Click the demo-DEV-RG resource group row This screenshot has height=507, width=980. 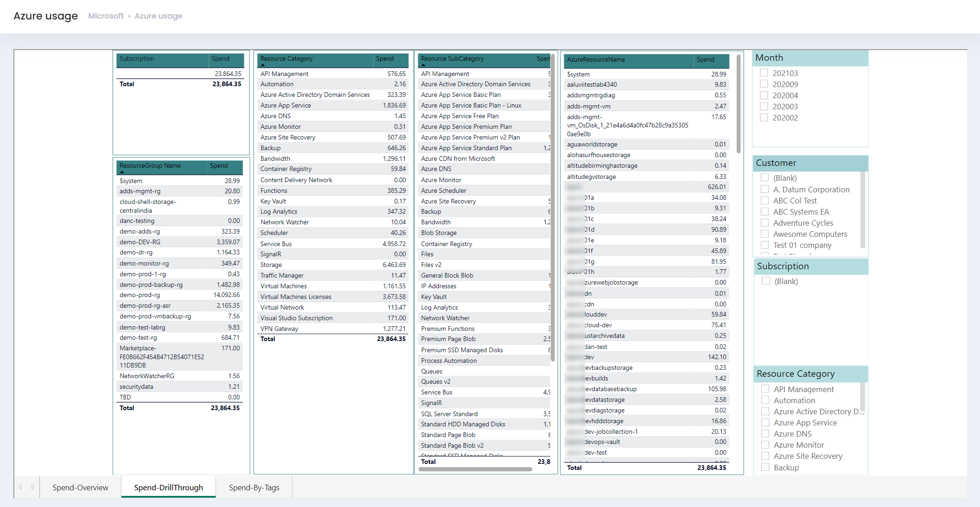[179, 242]
